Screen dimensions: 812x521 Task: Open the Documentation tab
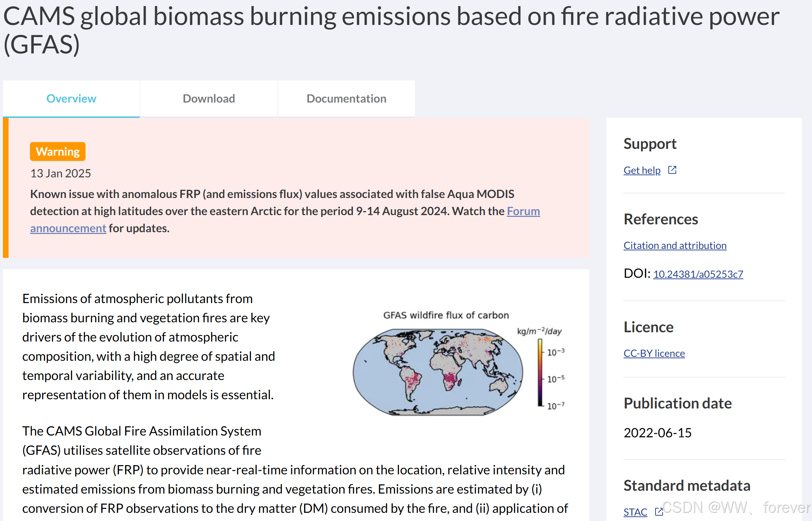click(346, 99)
